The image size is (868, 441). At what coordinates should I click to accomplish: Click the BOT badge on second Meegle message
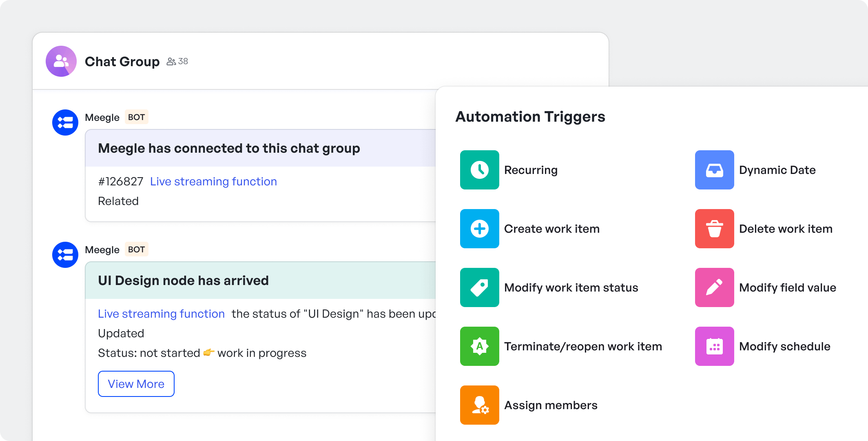136,249
